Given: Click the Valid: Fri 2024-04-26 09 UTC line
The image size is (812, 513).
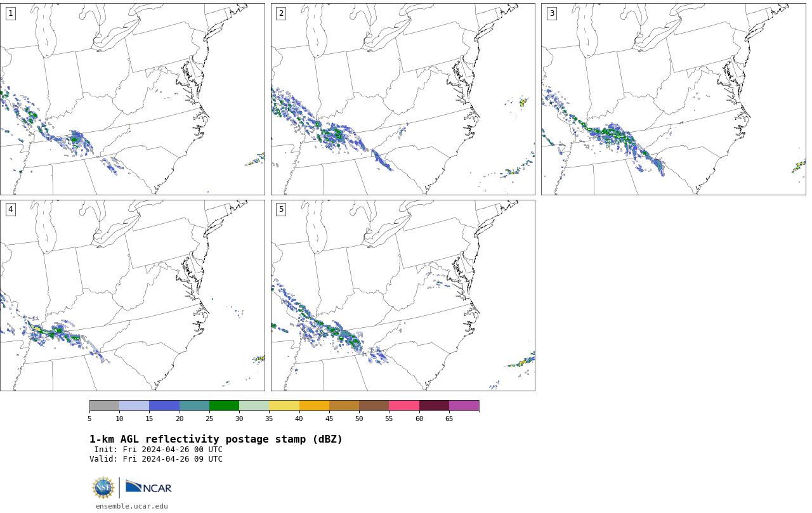Looking at the screenshot, I should [x=156, y=459].
